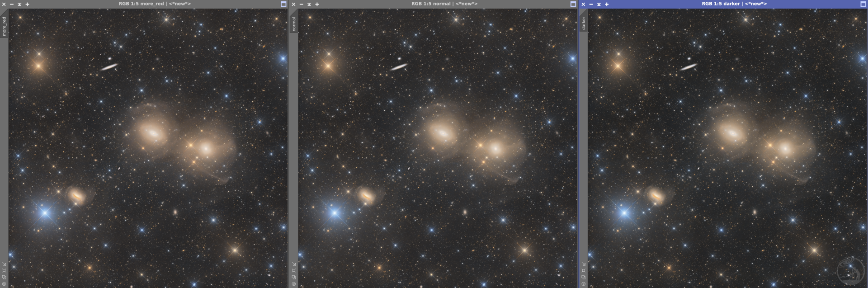The width and height of the screenshot is (868, 288).
Task: Click the overlapping squares icon in the darker window
Action: (584, 277)
